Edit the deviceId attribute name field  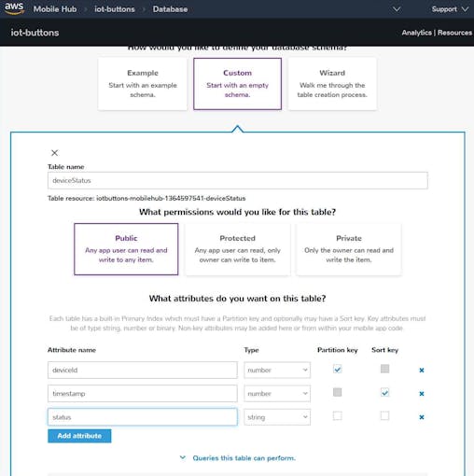point(143,370)
